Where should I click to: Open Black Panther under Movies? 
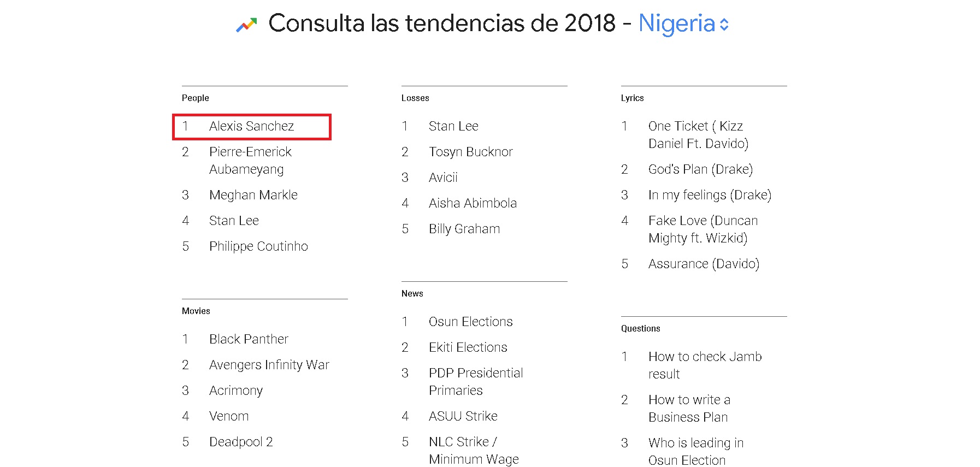coord(249,339)
